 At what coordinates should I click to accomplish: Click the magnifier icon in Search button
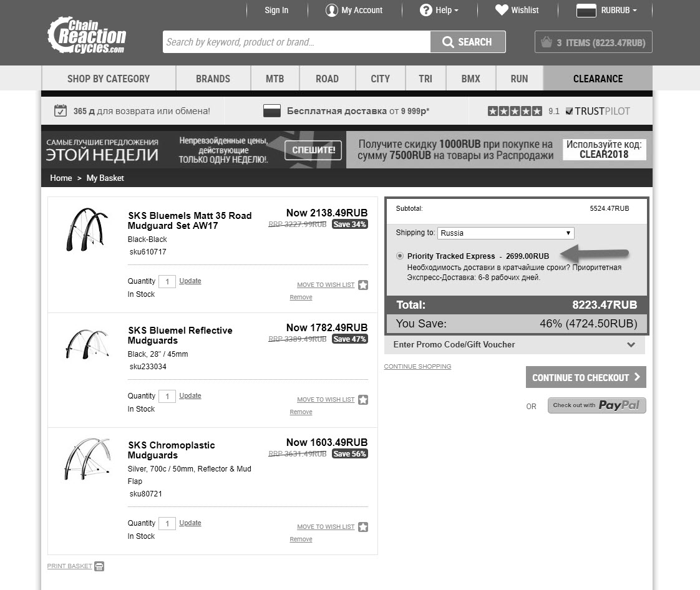tap(448, 42)
